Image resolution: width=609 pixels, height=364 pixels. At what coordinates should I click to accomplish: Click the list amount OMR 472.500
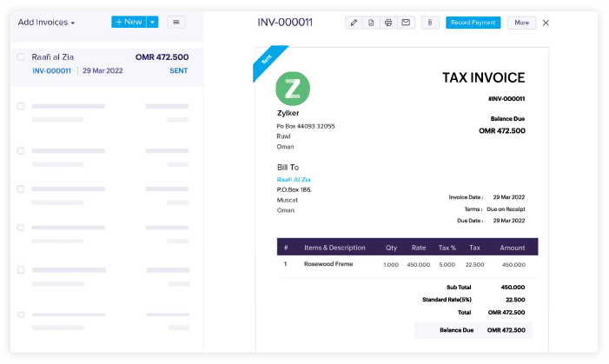(x=162, y=57)
